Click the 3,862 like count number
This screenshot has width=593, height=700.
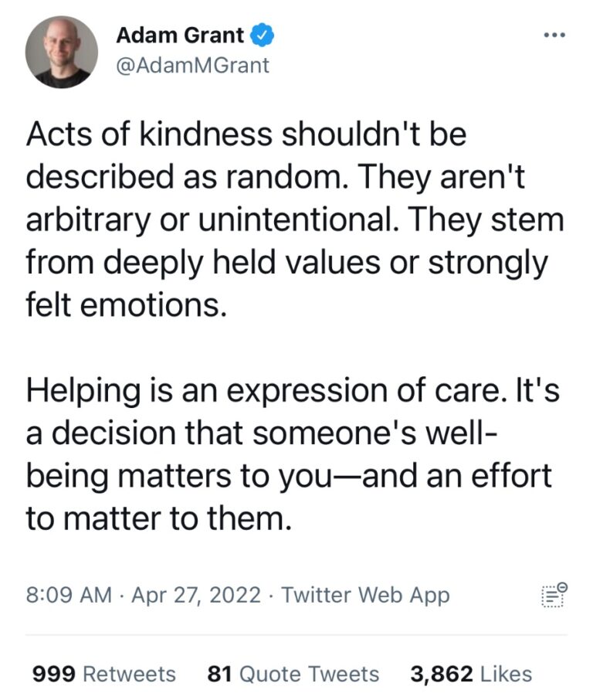(441, 674)
